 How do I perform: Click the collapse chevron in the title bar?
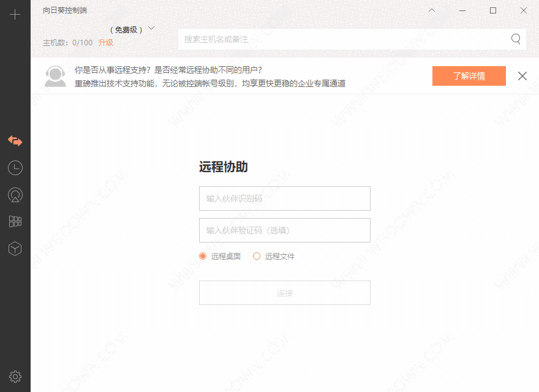click(432, 10)
